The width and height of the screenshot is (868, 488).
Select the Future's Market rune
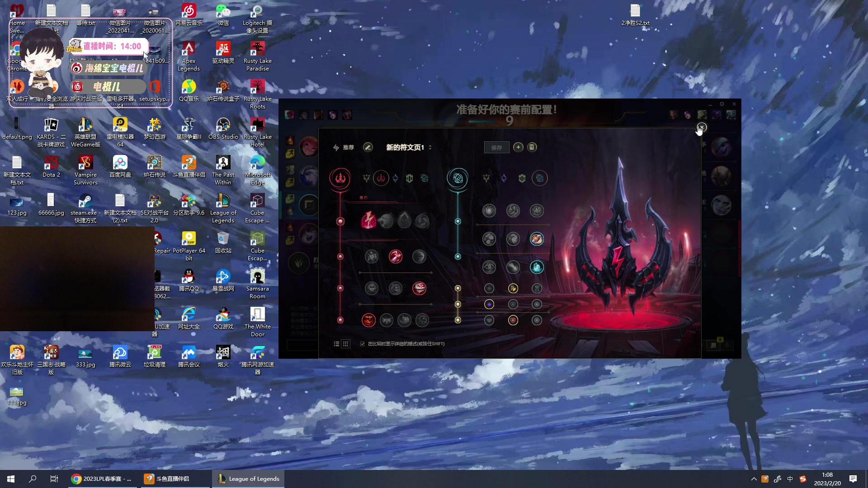tap(489, 239)
